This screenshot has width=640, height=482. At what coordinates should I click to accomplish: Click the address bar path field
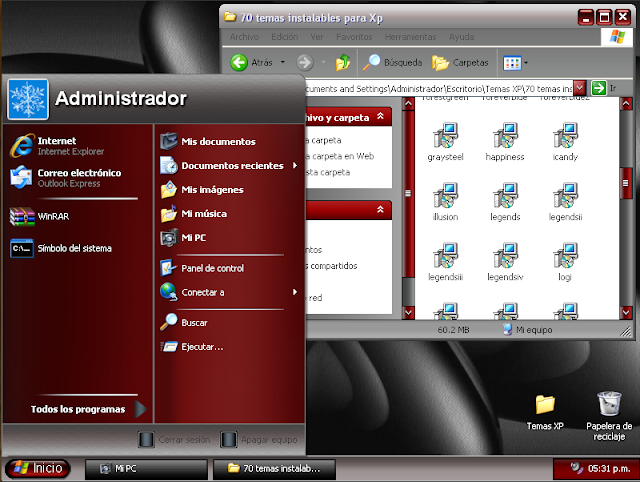click(x=439, y=88)
